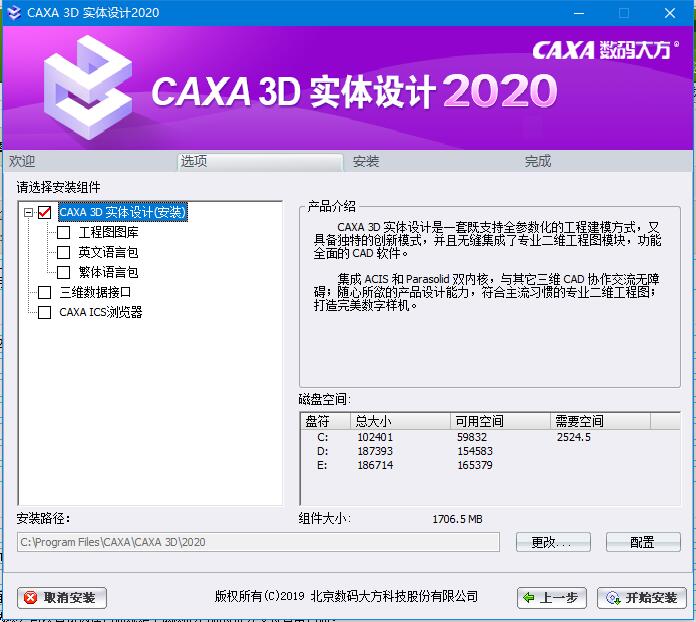
Task: Select CAXA 3D 实体设计(安装) tree label
Action: 123,212
